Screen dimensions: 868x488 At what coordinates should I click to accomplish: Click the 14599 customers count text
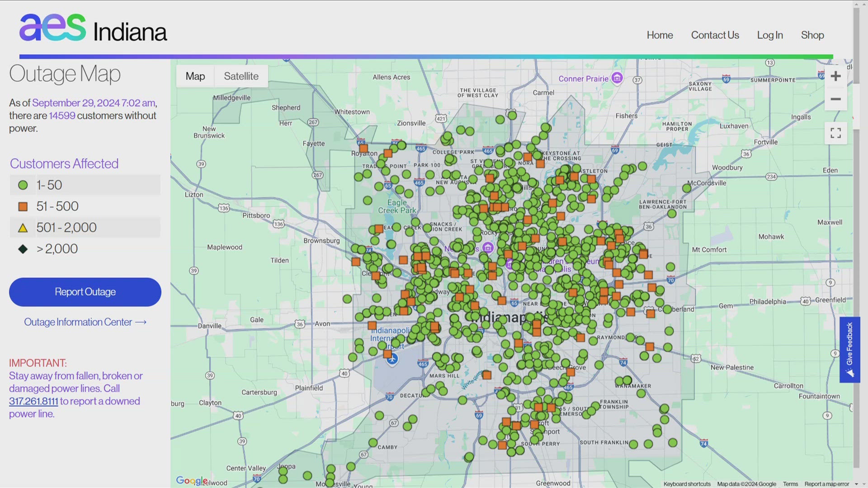62,116
